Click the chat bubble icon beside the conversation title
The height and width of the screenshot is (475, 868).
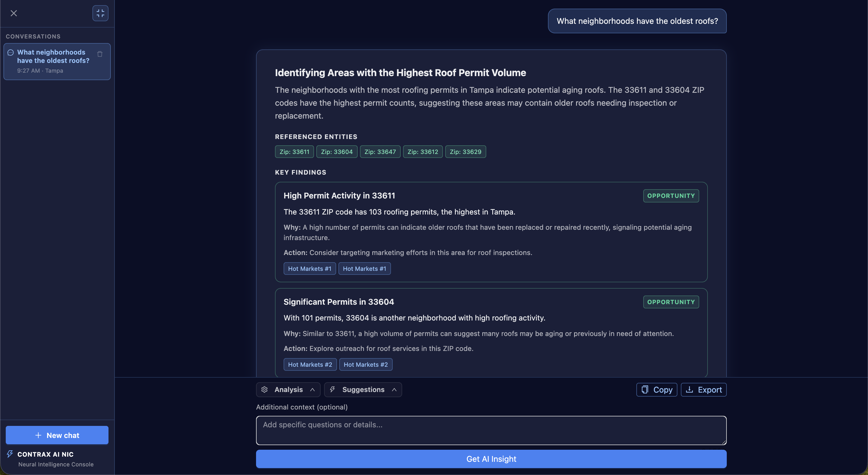(10, 52)
